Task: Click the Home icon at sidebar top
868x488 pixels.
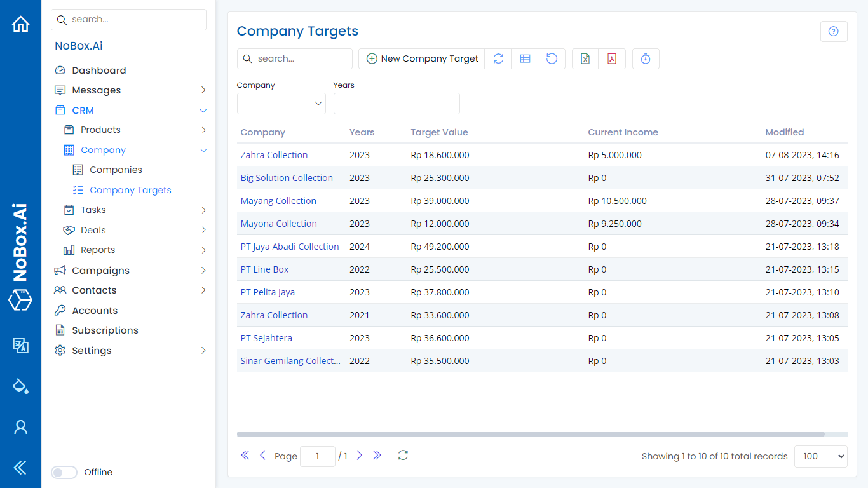Action: pyautogui.click(x=21, y=23)
